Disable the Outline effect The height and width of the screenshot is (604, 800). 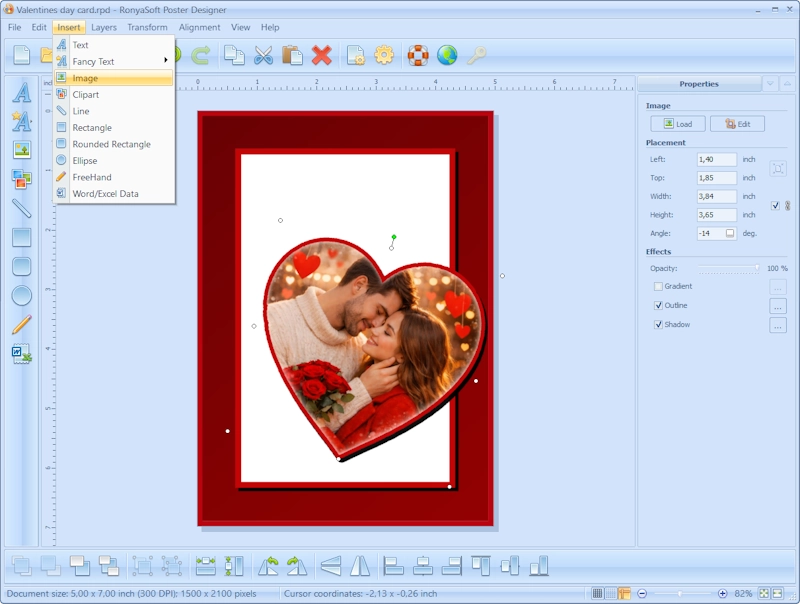(661, 305)
